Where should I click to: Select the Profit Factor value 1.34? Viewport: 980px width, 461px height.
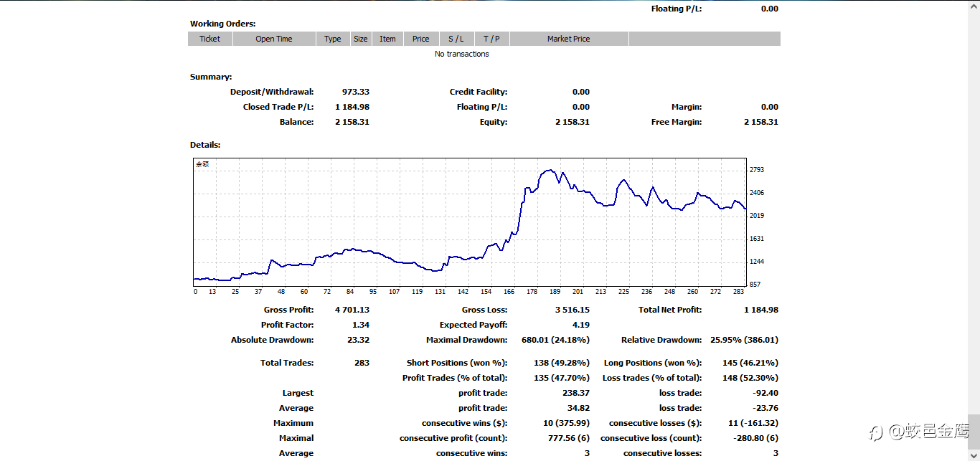pos(361,325)
